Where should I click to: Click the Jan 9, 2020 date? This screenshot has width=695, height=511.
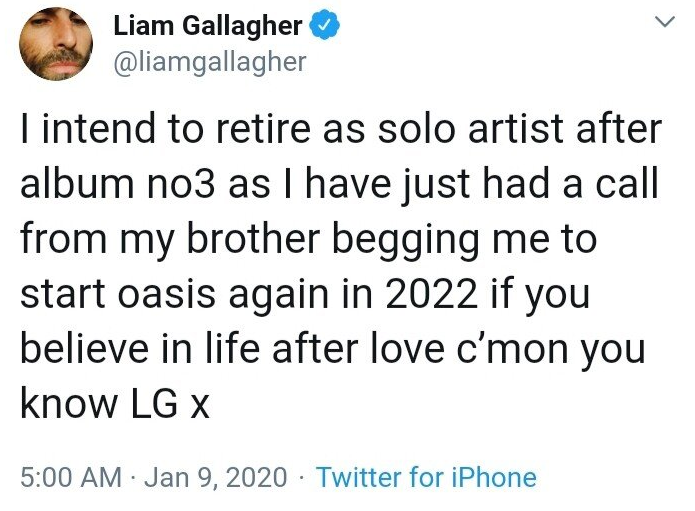(216, 477)
